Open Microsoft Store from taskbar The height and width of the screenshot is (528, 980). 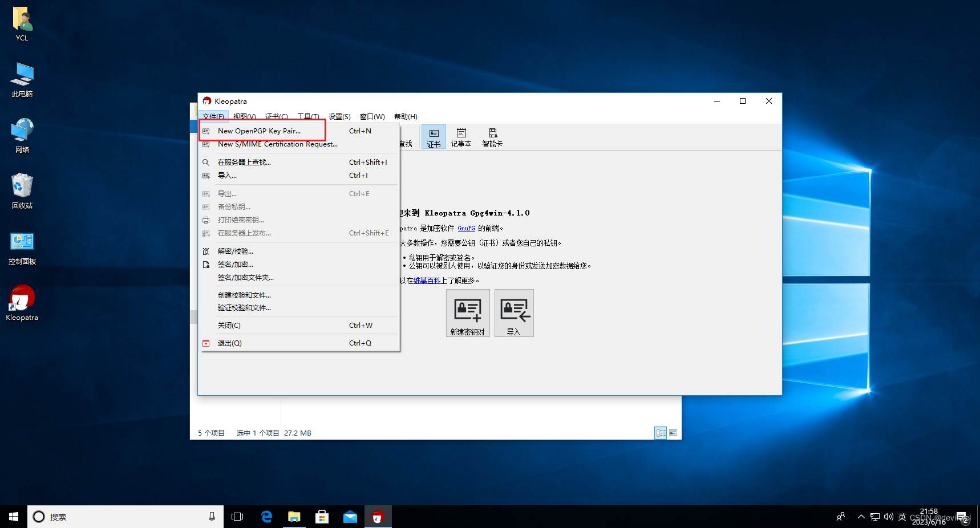click(x=322, y=517)
